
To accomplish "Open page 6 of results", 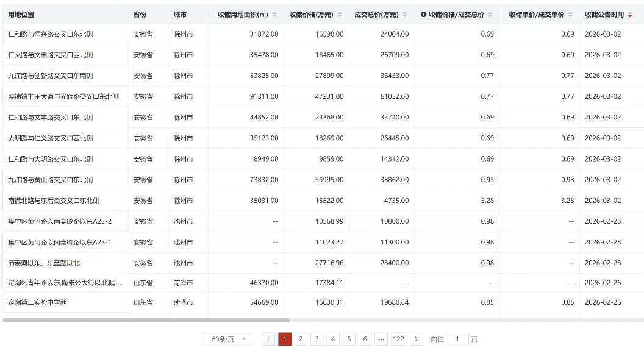I will click(x=365, y=339).
